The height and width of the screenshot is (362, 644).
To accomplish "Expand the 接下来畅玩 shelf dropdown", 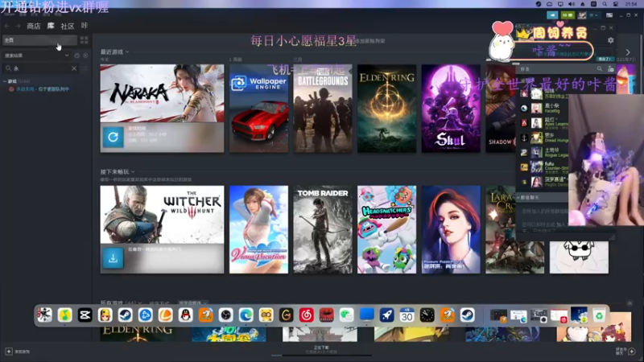I will (133, 172).
